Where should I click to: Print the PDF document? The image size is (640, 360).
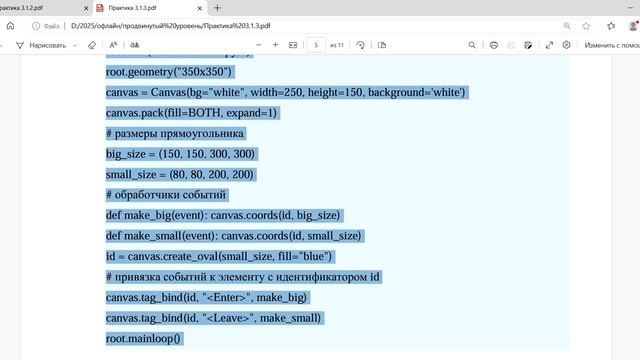(494, 45)
